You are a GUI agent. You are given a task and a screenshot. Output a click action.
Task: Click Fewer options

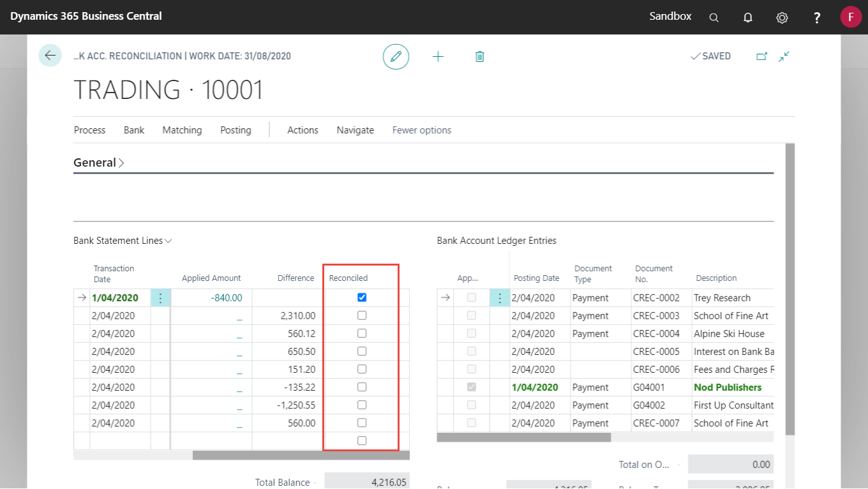tap(422, 130)
